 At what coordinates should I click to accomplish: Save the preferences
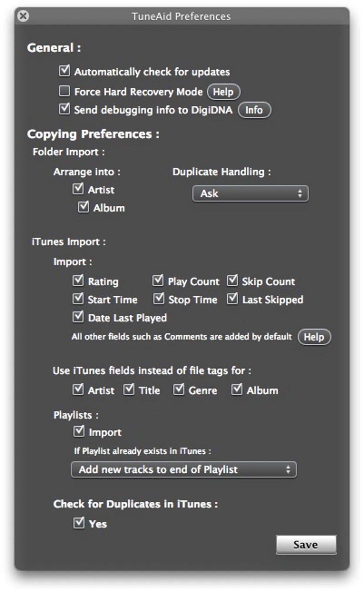tap(306, 545)
